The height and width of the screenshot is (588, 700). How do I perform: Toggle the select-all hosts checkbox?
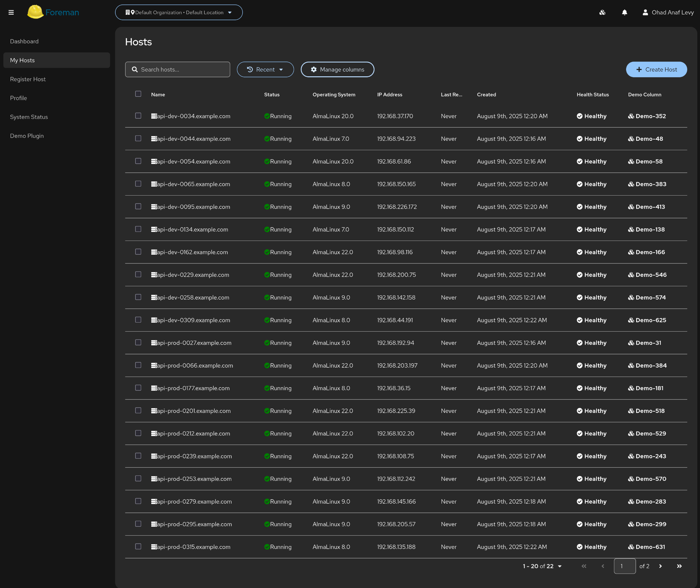pos(138,94)
